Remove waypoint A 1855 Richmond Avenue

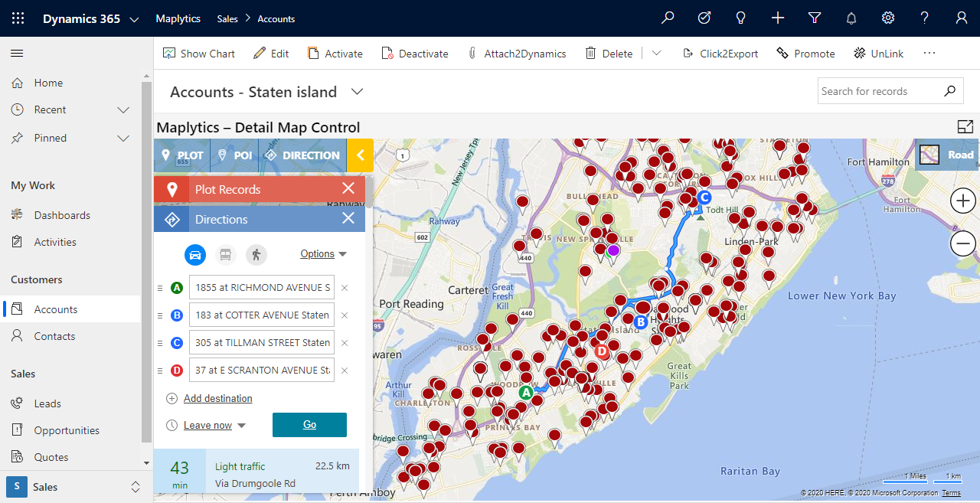tap(345, 288)
